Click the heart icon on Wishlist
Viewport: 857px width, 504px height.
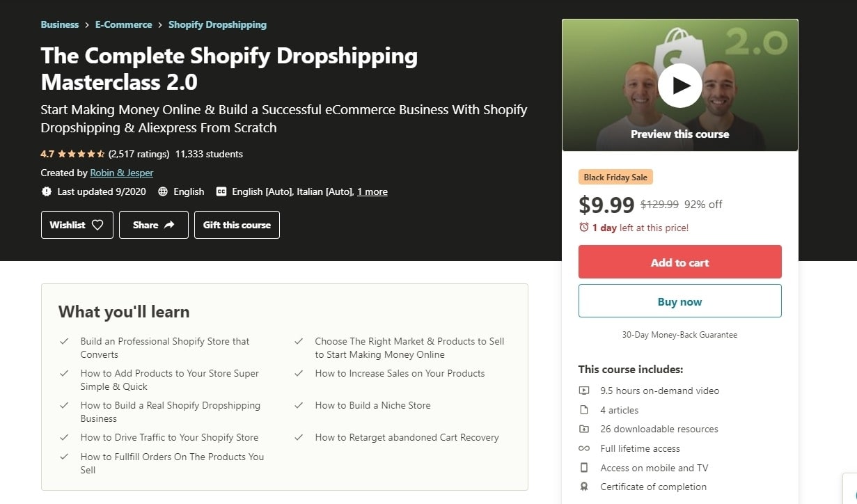[x=97, y=225]
